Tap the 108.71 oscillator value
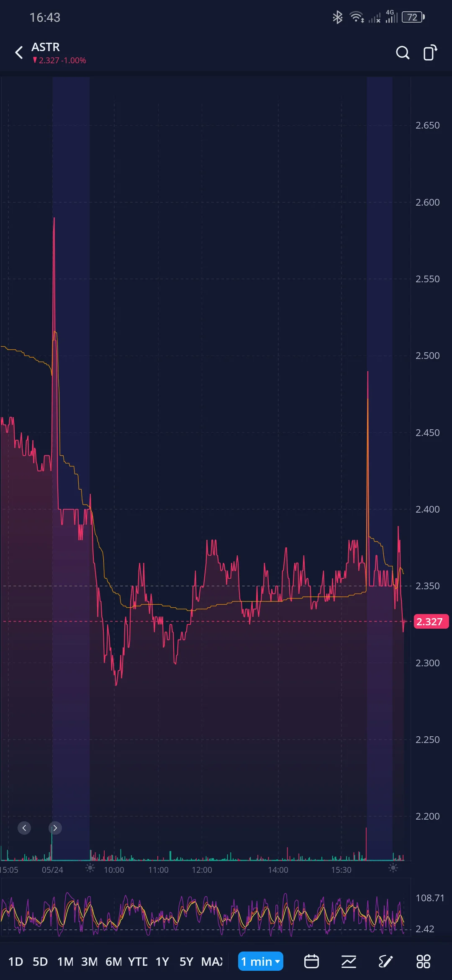This screenshot has width=452, height=980. (x=430, y=898)
